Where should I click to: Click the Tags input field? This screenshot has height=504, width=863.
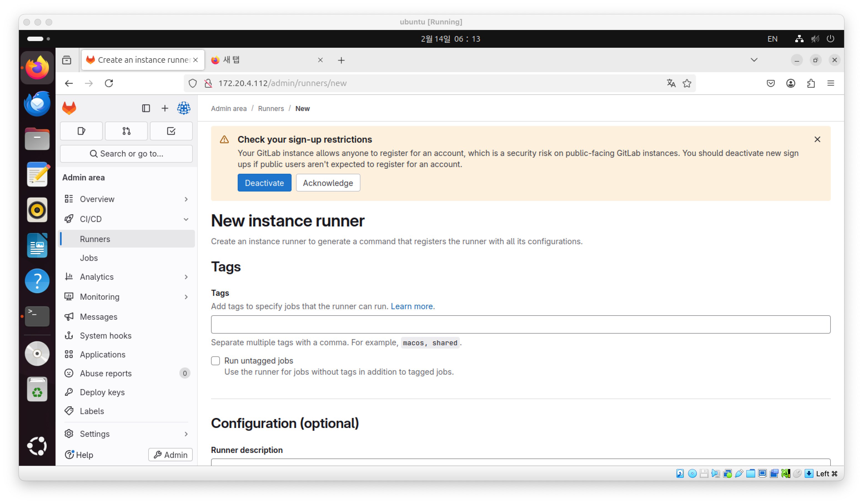[x=521, y=325]
